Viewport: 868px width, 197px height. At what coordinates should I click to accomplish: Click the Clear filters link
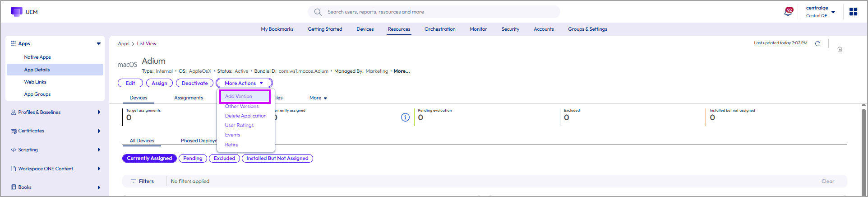(x=827, y=181)
